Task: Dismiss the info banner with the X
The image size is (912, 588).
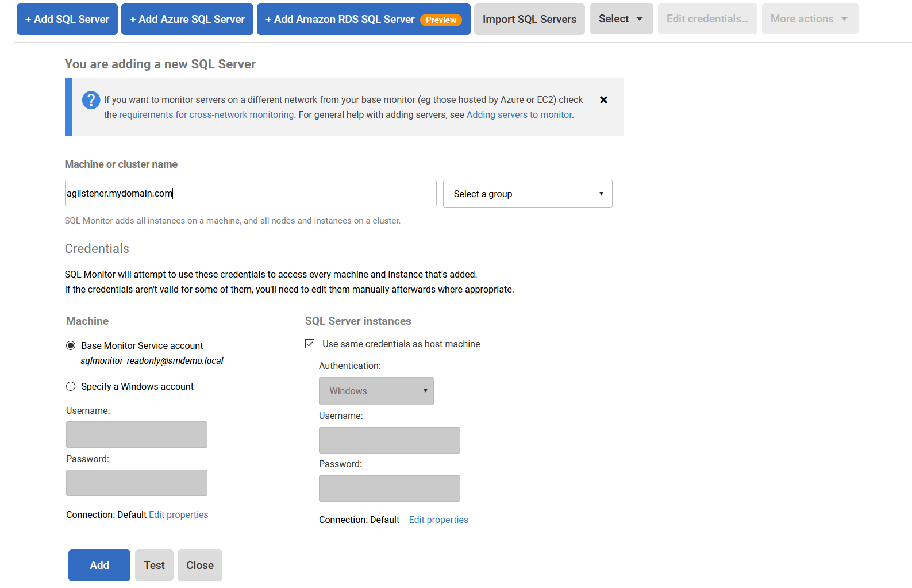Action: (x=603, y=100)
